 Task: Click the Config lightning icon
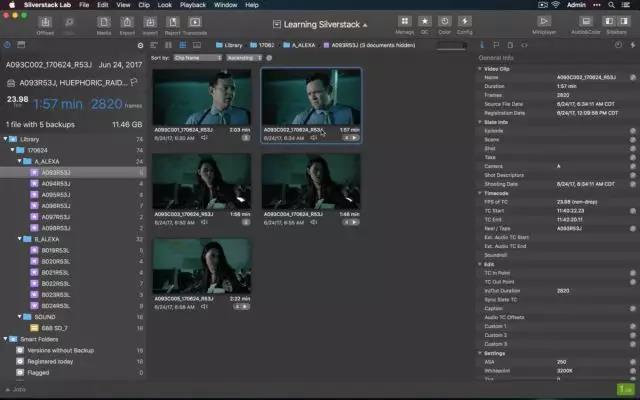click(464, 21)
